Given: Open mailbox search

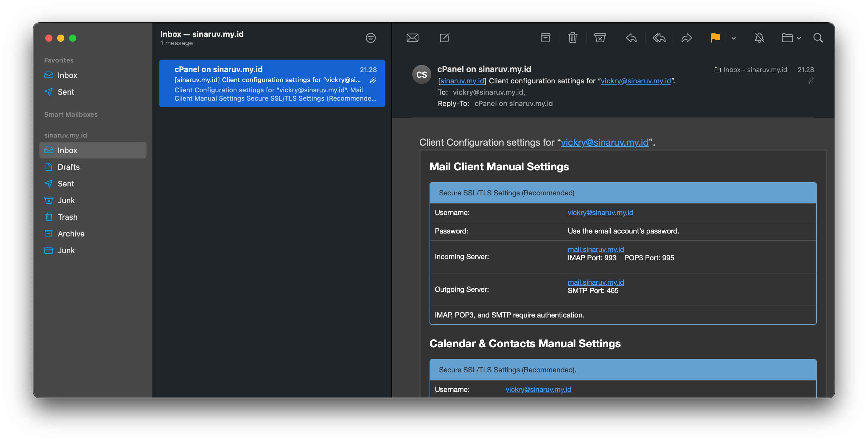Looking at the screenshot, I should [x=818, y=38].
